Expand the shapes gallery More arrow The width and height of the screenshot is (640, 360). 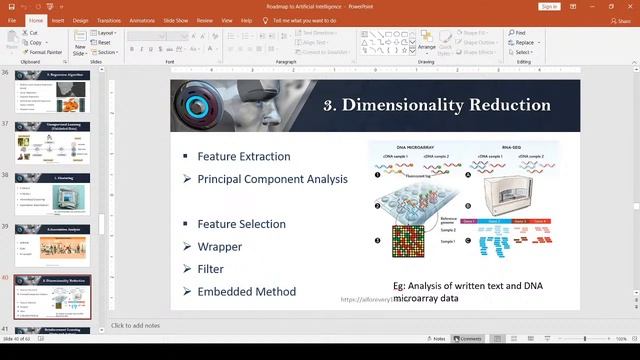[413, 51]
